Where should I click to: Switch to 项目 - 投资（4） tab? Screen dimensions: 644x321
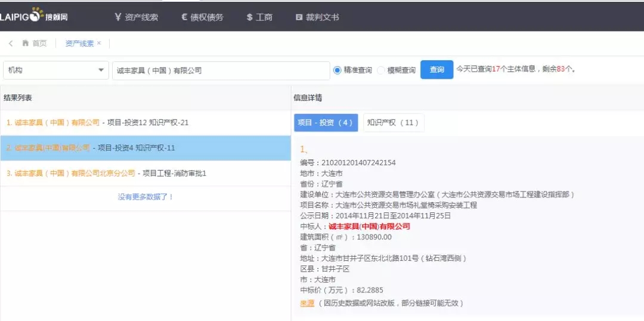click(x=326, y=122)
